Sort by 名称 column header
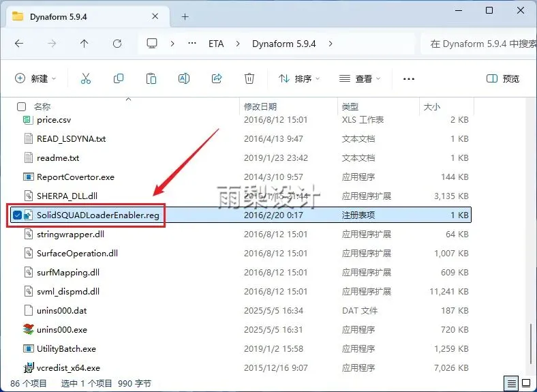 pos(42,106)
